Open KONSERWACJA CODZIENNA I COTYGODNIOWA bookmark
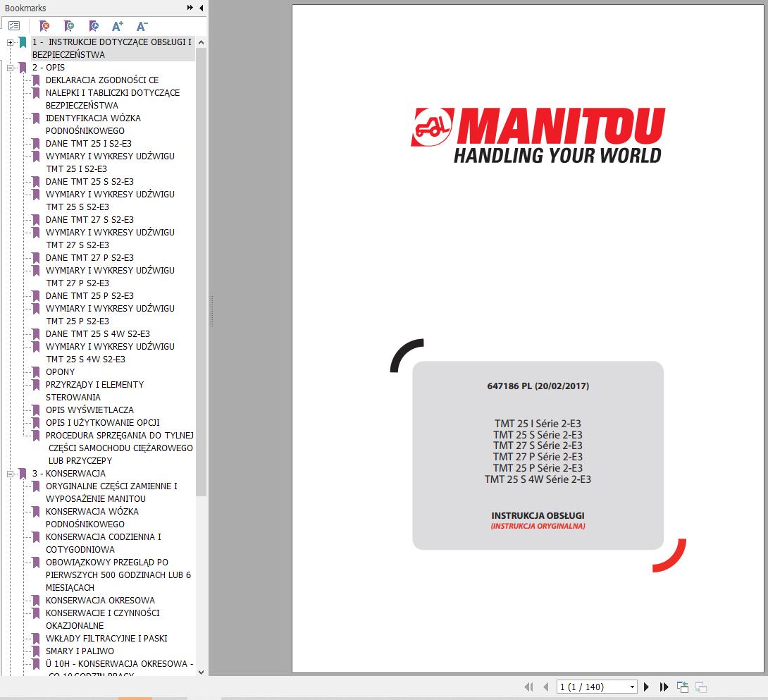 104,544
